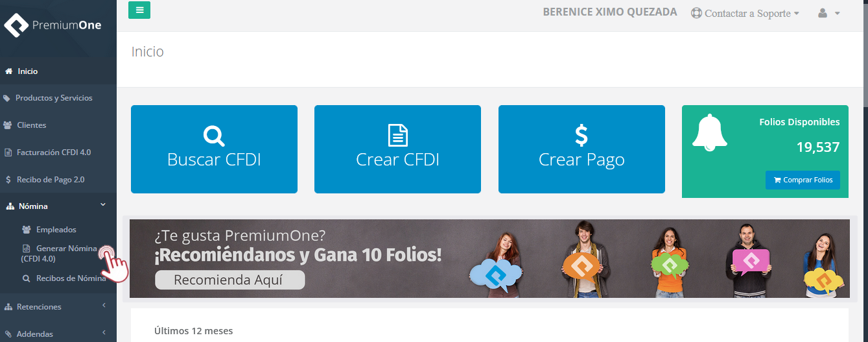Open the Clientes section

31,125
